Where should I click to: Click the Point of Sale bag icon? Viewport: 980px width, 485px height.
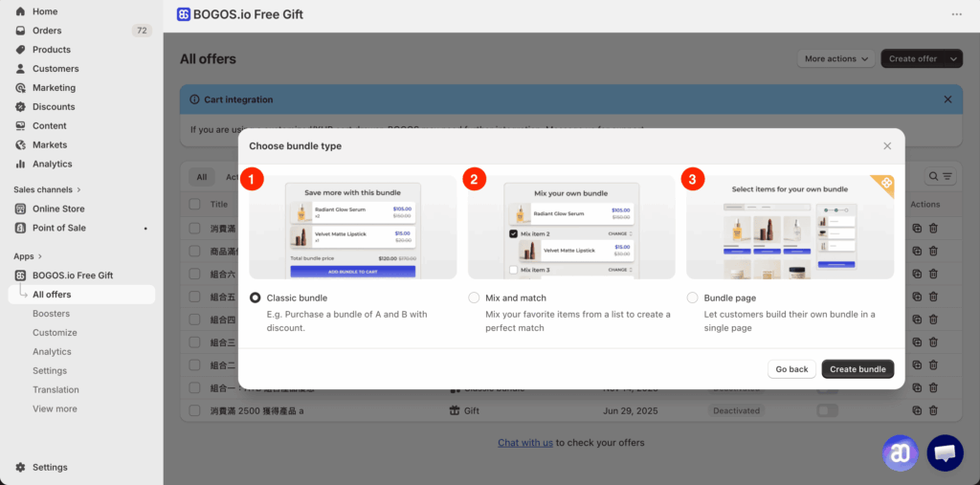click(21, 228)
